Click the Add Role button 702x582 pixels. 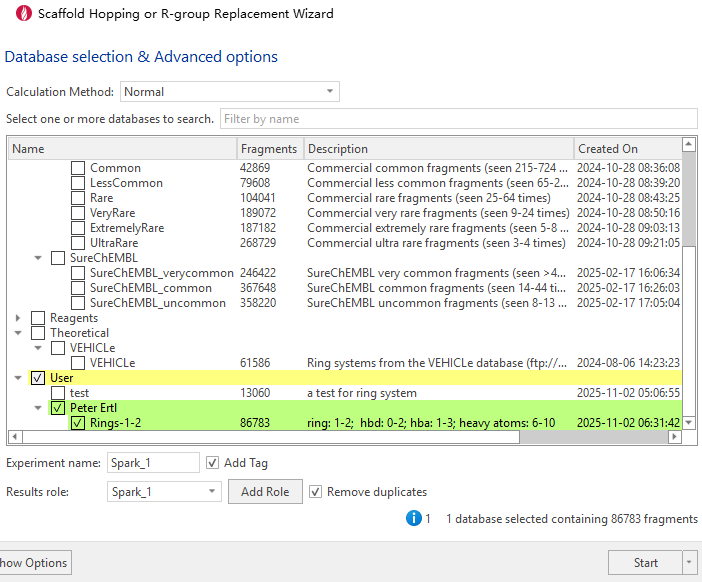(x=265, y=492)
